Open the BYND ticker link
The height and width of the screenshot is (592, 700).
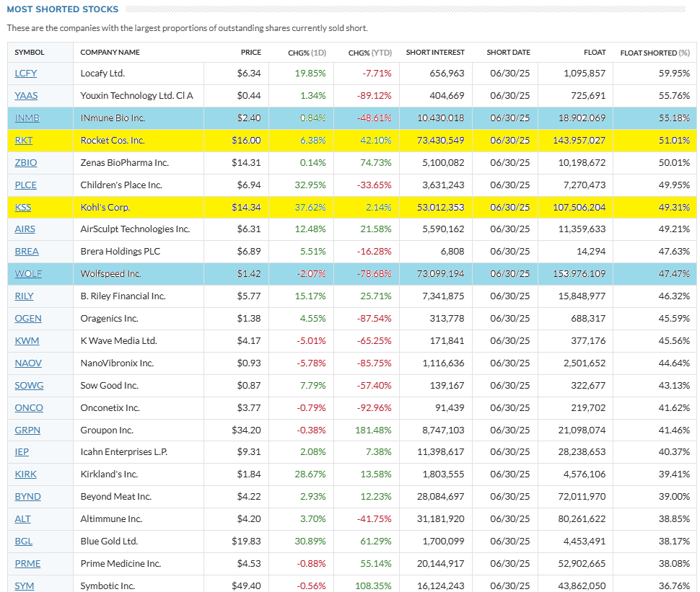point(27,496)
